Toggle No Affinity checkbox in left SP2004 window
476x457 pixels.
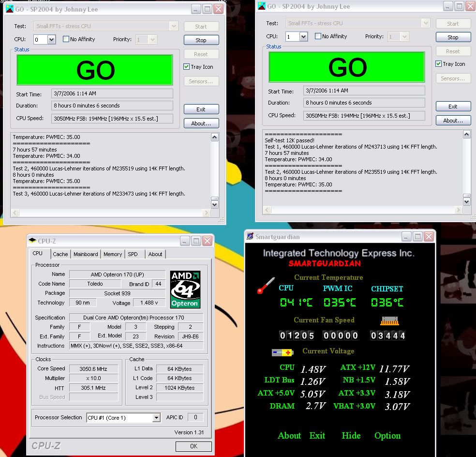(66, 39)
